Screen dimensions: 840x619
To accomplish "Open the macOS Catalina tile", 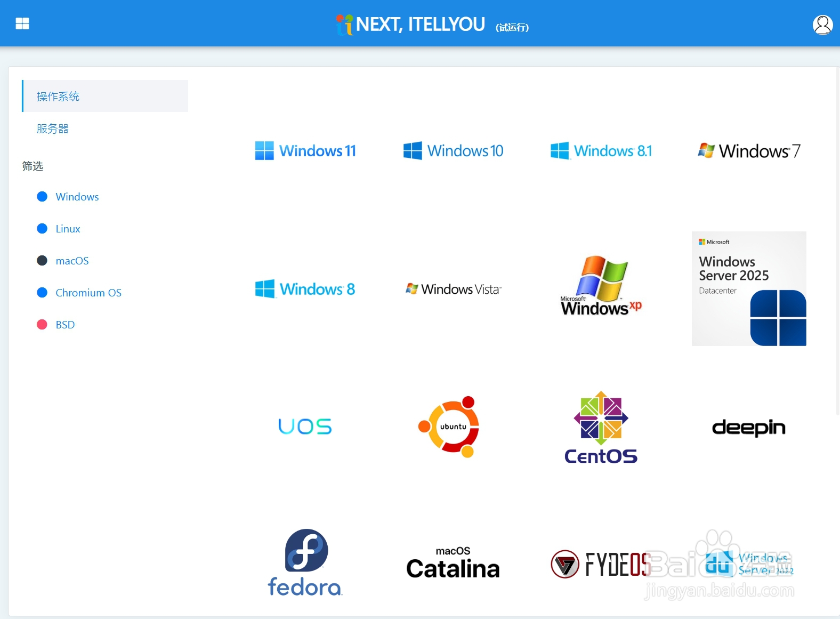I will (453, 562).
